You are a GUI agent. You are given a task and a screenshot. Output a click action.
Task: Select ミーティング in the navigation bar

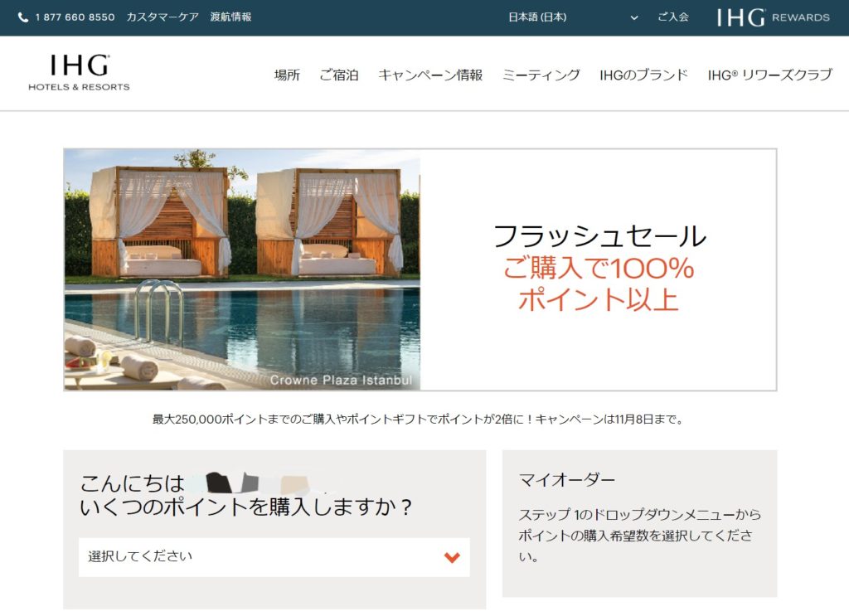tap(541, 75)
